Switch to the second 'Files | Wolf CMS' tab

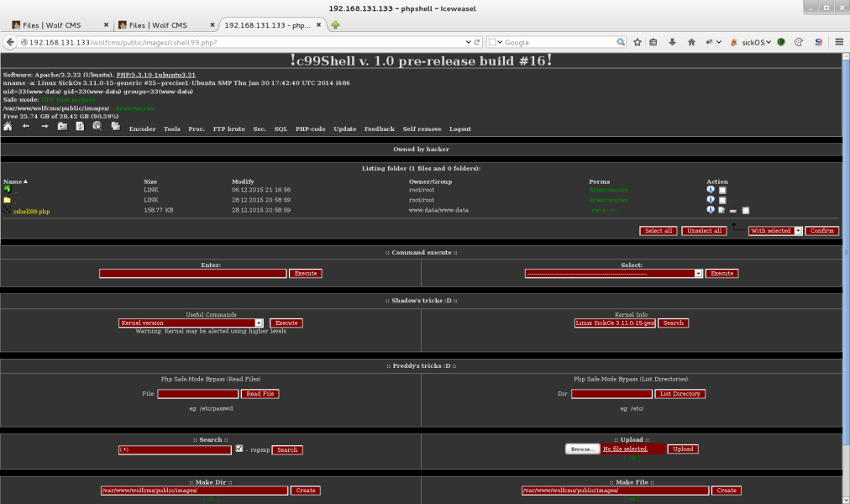pos(165,25)
